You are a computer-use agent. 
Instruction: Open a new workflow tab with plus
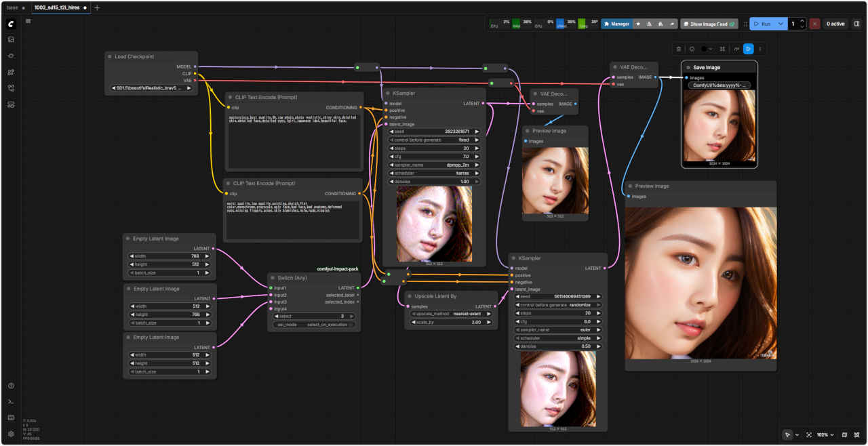tap(97, 7)
